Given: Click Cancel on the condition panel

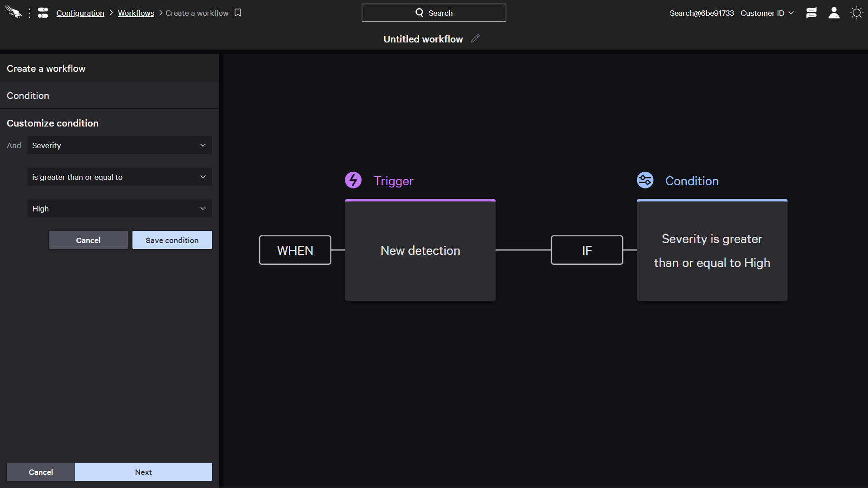Looking at the screenshot, I should point(88,240).
